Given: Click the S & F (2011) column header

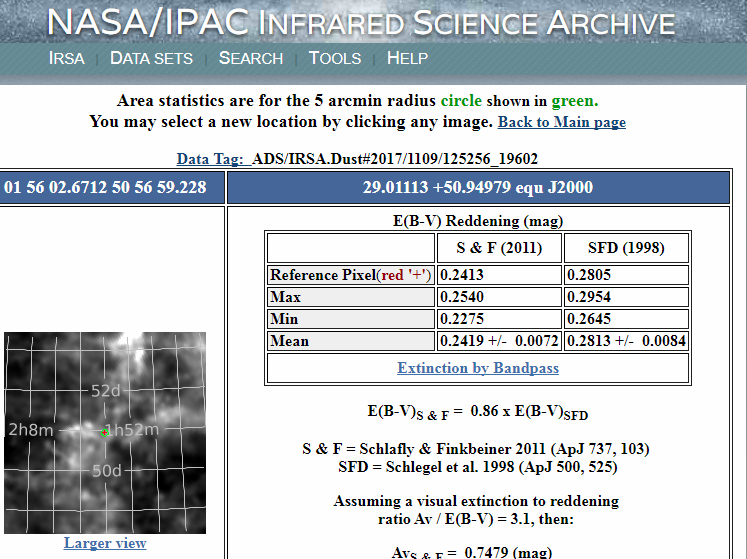Looking at the screenshot, I should tap(499, 248).
